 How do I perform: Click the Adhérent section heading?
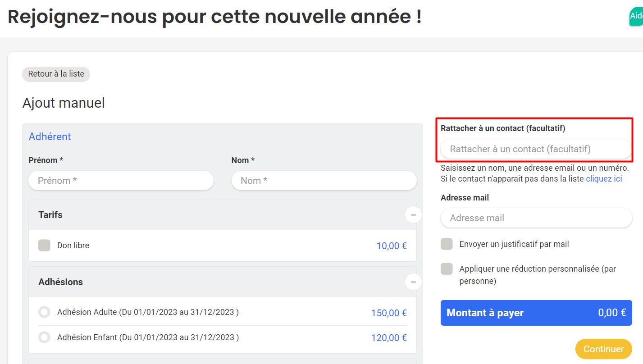point(50,136)
